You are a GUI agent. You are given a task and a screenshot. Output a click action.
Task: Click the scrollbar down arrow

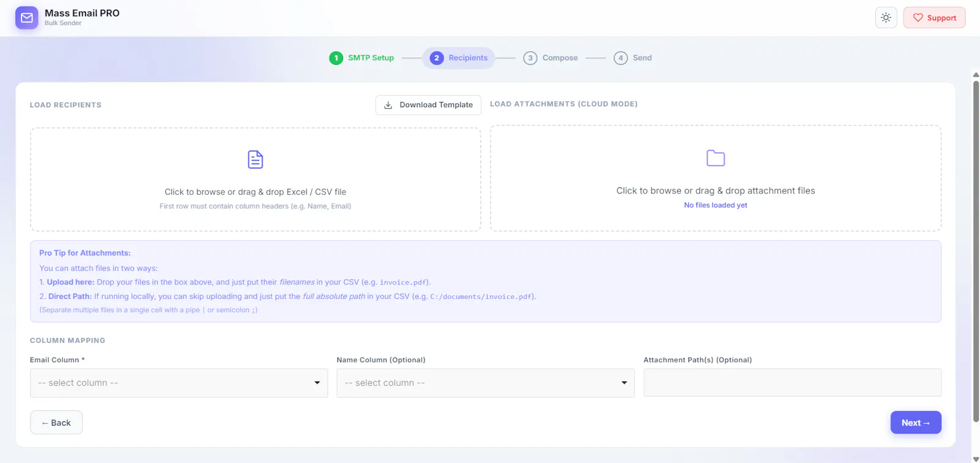tap(976, 459)
